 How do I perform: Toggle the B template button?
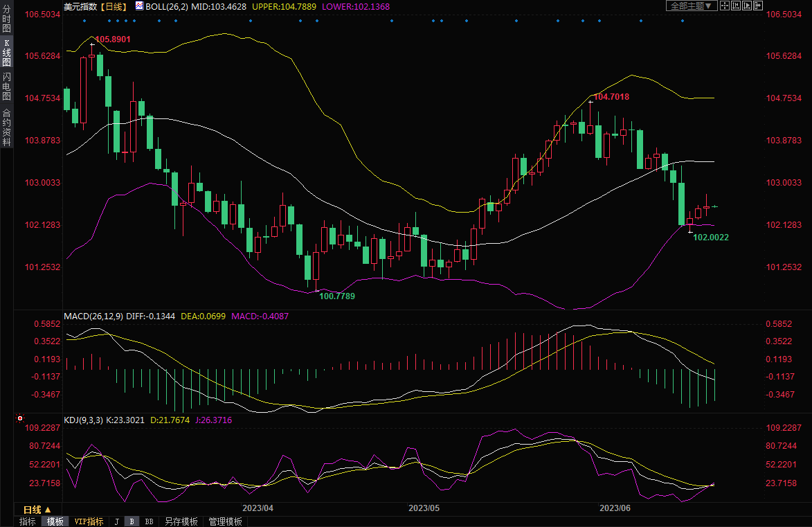(132, 521)
